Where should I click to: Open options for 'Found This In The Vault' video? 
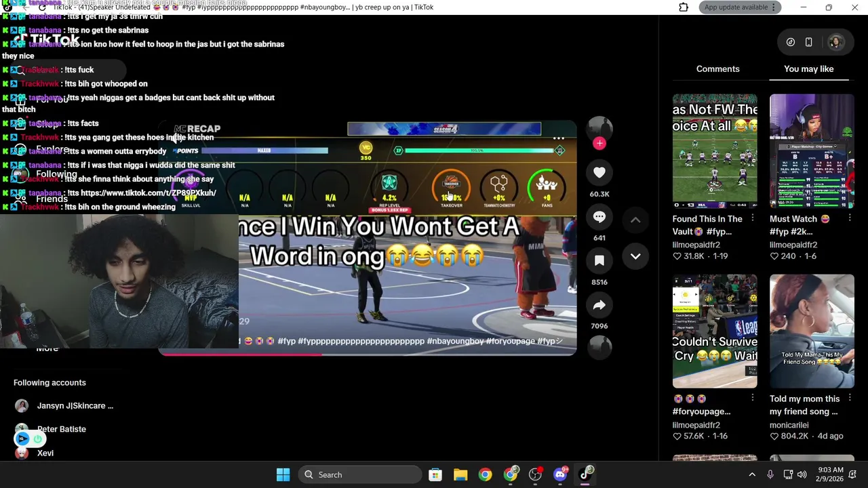pos(752,218)
